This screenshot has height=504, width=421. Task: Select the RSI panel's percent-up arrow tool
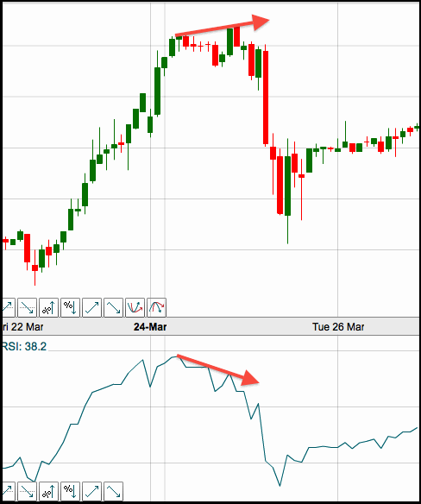48,491
